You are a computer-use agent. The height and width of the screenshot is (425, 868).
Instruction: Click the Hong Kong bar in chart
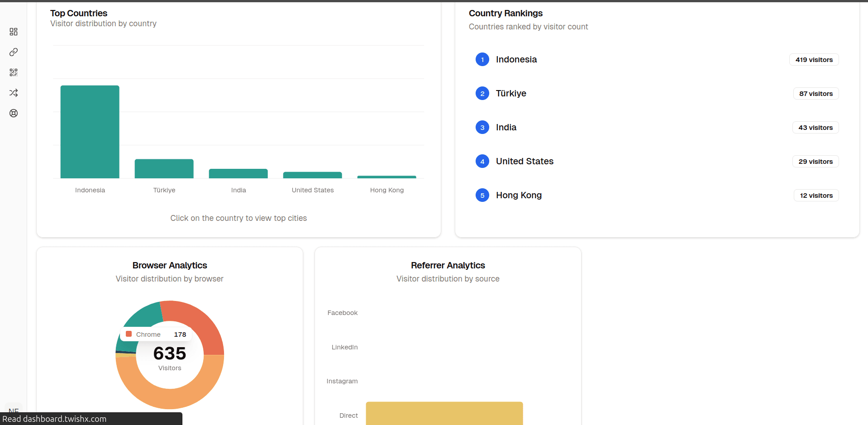click(387, 177)
